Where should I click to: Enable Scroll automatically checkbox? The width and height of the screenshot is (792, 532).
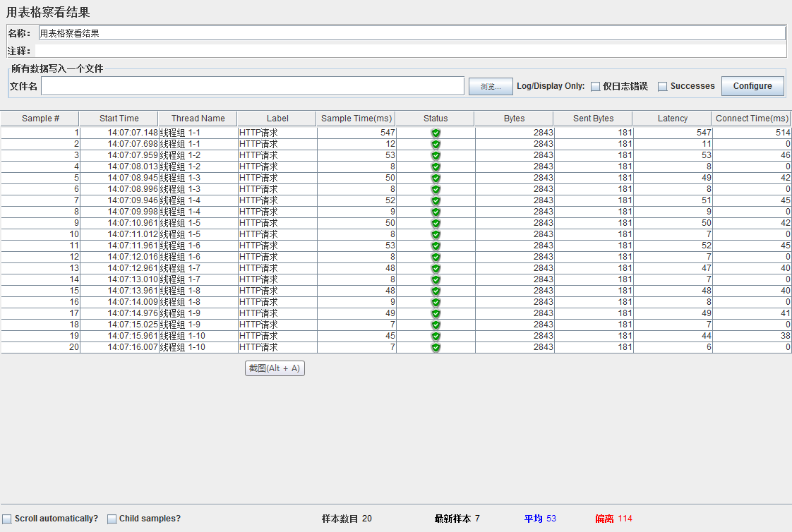pyautogui.click(x=7, y=519)
